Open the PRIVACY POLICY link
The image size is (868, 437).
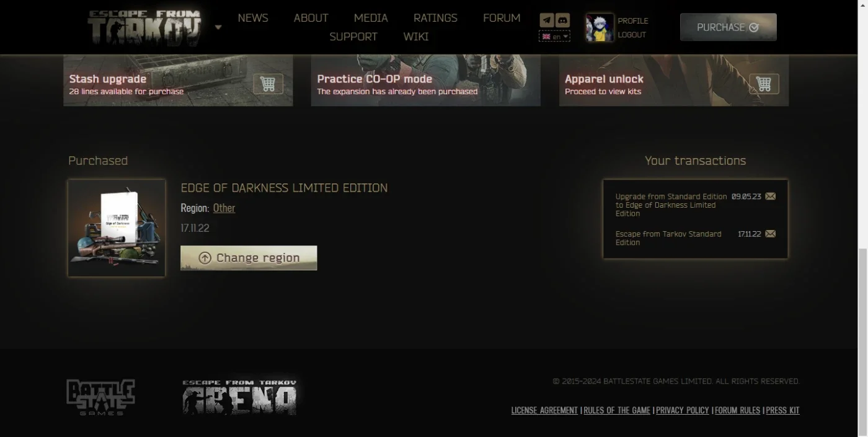[x=683, y=410]
